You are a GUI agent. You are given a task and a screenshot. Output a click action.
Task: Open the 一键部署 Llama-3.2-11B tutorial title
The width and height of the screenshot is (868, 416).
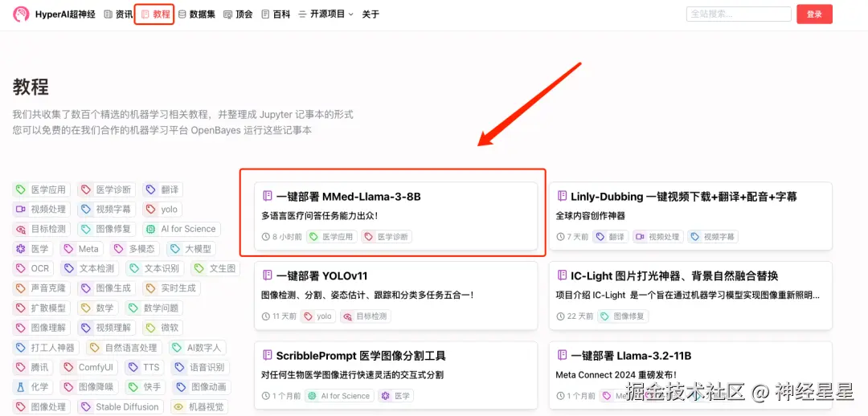tap(631, 355)
